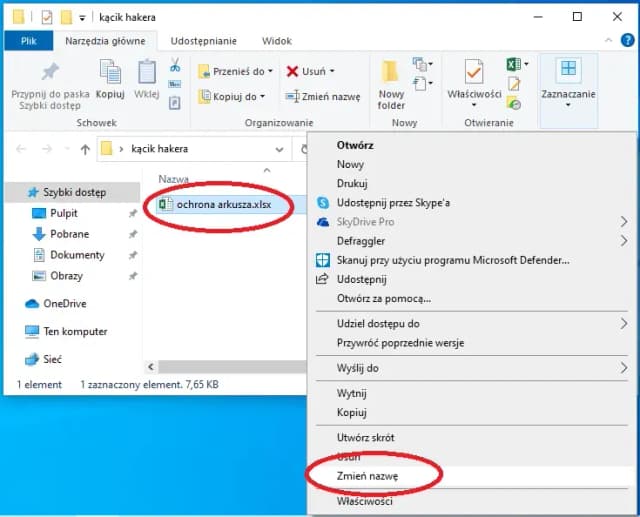Choose Zmień nazwę from the context menu
The height and width of the screenshot is (517, 640).
tap(368, 477)
